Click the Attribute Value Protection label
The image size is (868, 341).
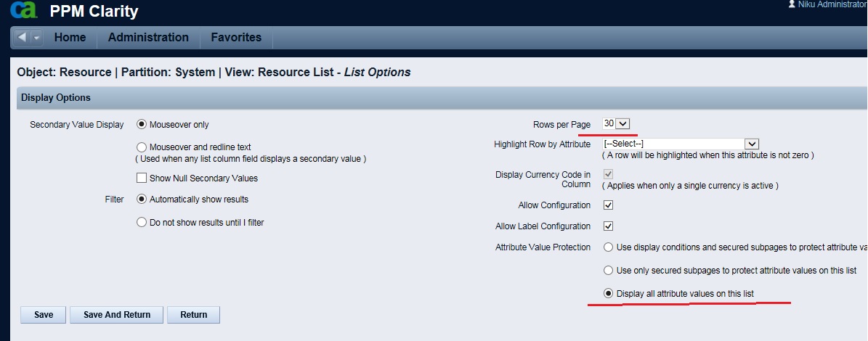[x=543, y=247]
